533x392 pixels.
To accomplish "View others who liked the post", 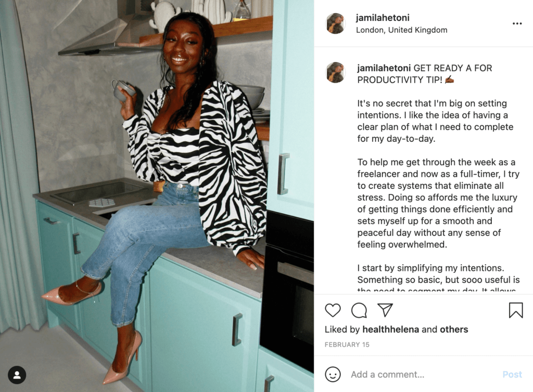I will (x=454, y=329).
